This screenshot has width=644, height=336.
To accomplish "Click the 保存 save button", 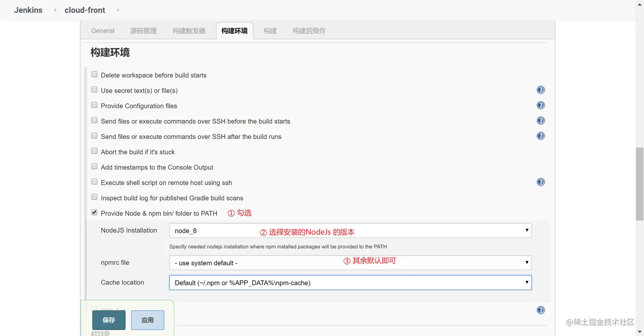I will 109,320.
